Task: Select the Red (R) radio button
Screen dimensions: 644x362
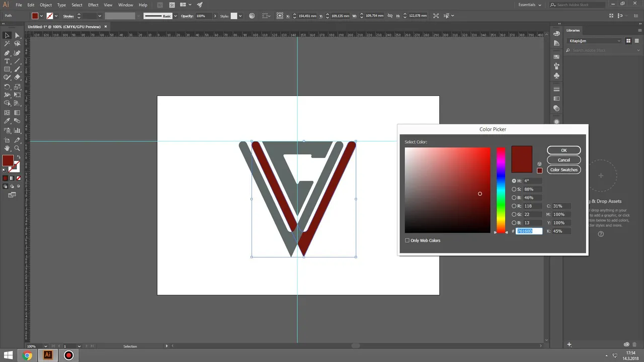Action: [x=514, y=206]
